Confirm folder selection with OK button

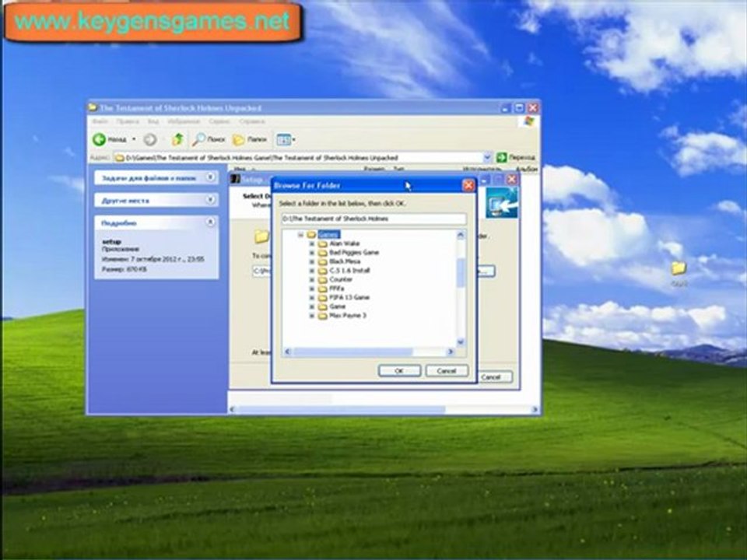pyautogui.click(x=399, y=370)
